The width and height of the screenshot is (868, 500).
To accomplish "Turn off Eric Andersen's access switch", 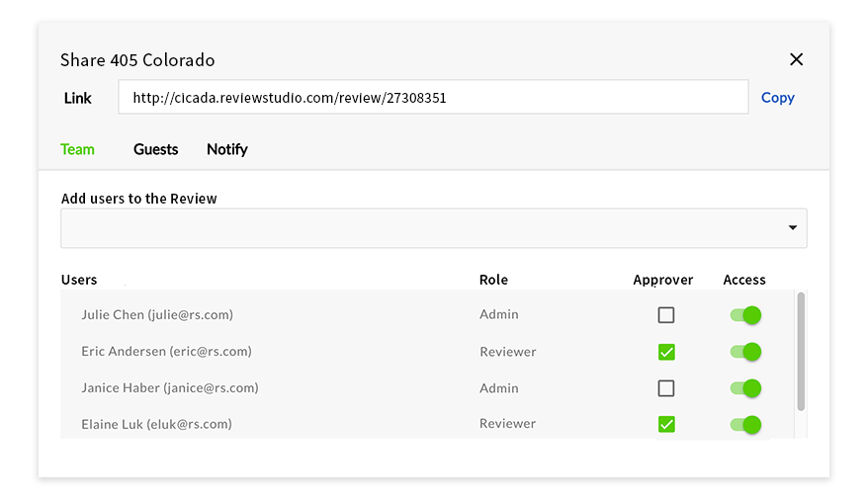I will tap(745, 352).
